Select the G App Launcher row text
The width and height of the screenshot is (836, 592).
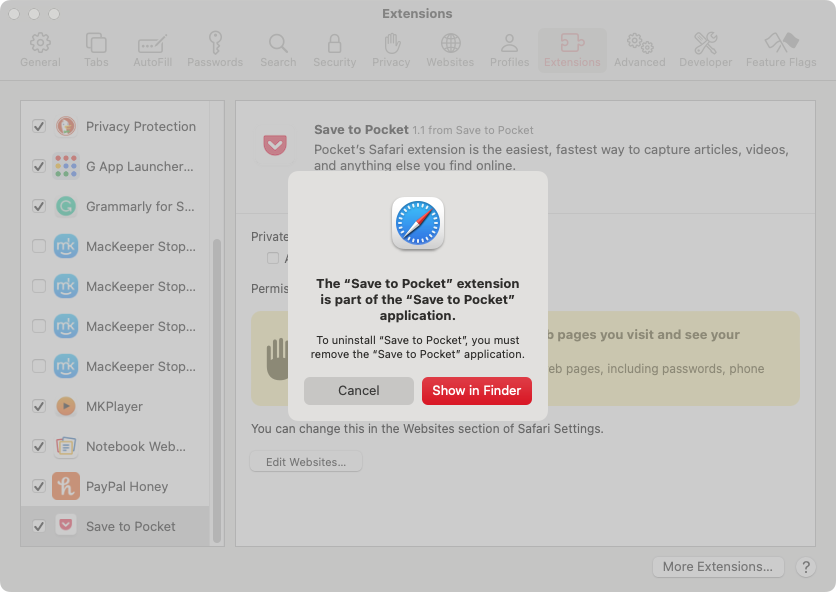click(140, 166)
